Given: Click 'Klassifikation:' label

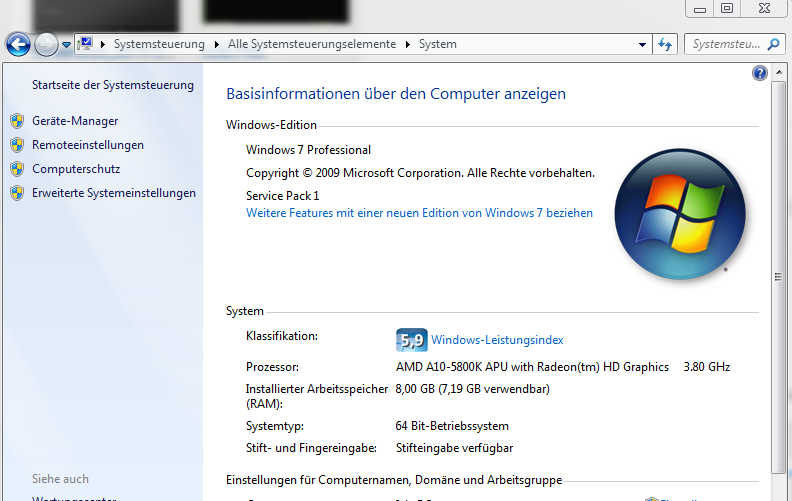Looking at the screenshot, I should point(282,336).
